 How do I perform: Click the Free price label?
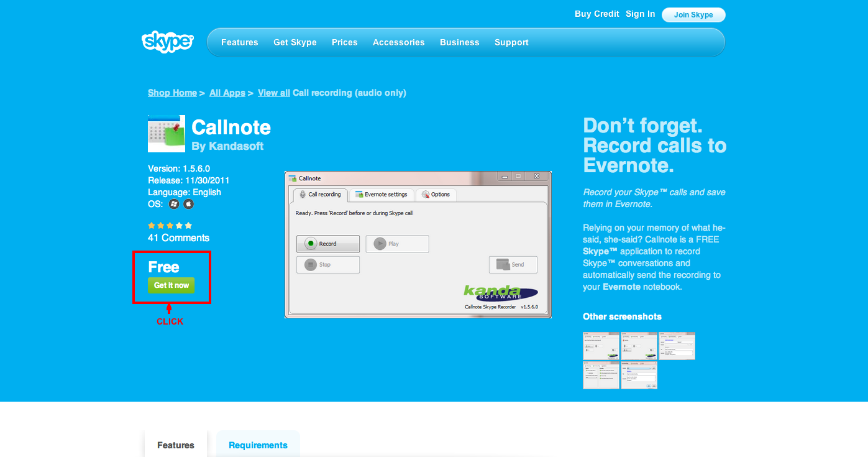point(163,267)
